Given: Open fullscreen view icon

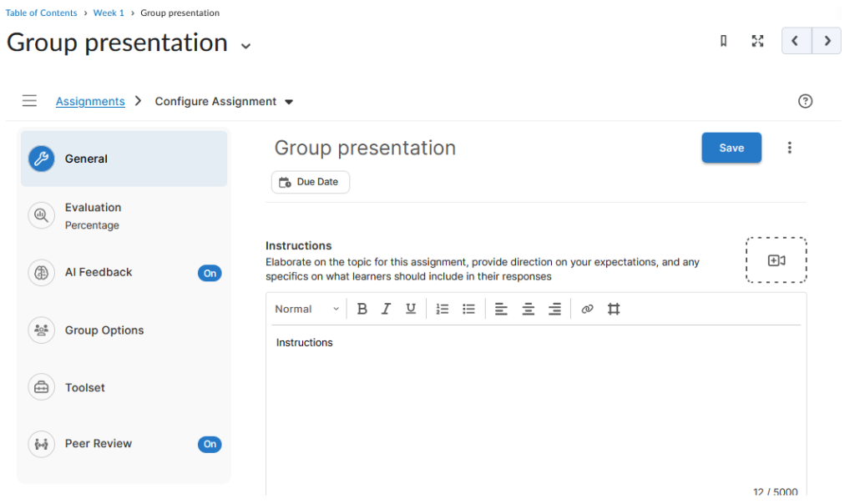Looking at the screenshot, I should click(x=757, y=41).
